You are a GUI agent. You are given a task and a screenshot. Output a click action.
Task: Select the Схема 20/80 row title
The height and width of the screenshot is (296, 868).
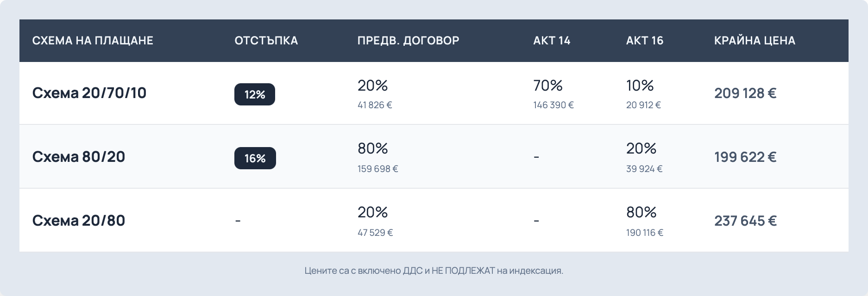[79, 221]
